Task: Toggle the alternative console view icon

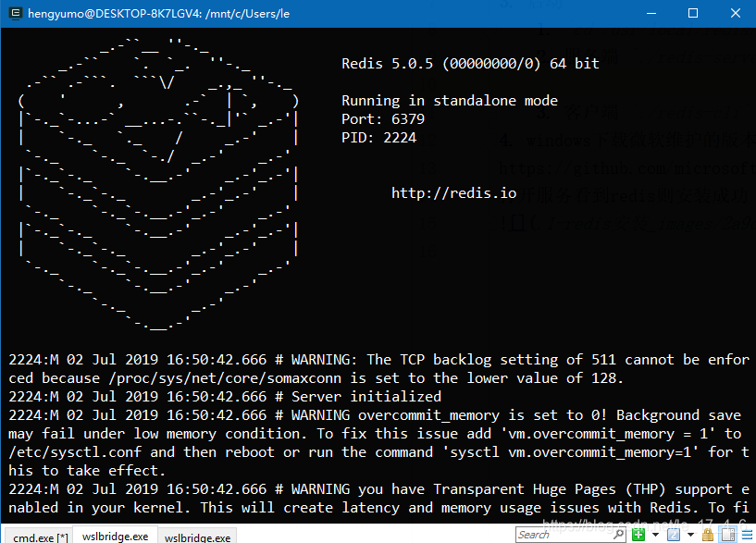Action: point(728,535)
